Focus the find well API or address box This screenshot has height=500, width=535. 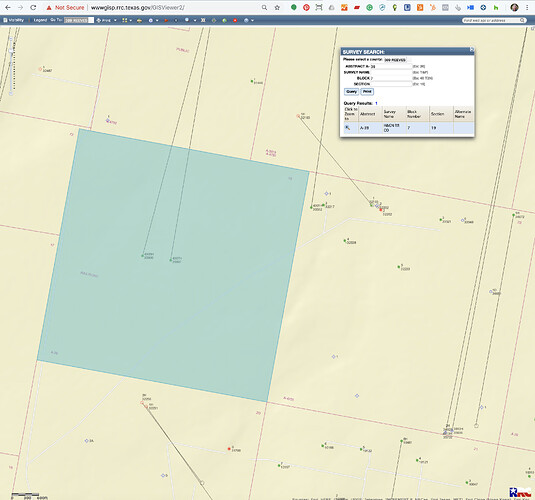[491, 20]
